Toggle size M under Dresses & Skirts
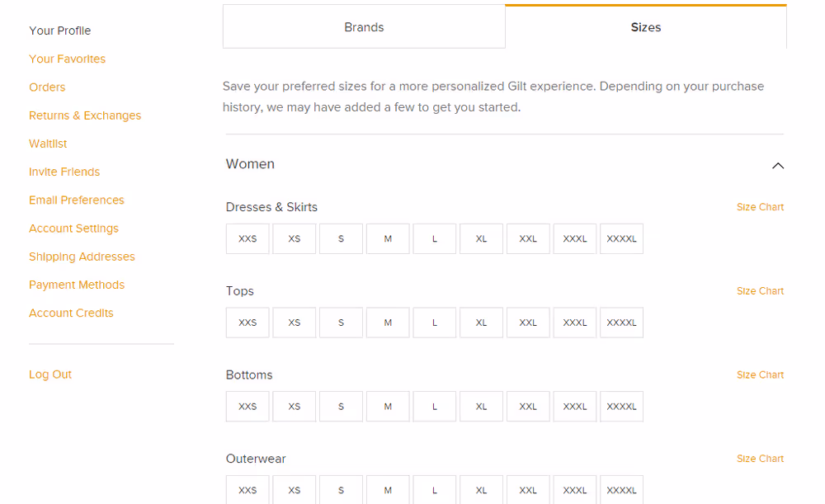 coord(388,239)
